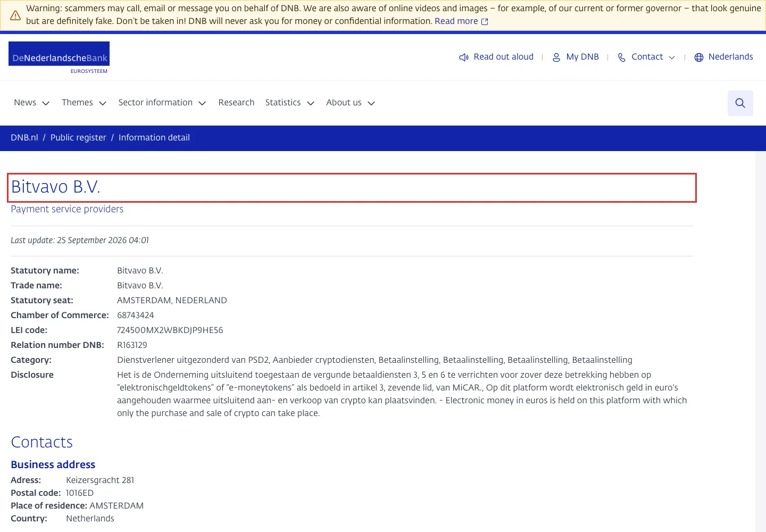766x532 pixels.
Task: Open the Public register breadcrumb
Action: tap(78, 138)
